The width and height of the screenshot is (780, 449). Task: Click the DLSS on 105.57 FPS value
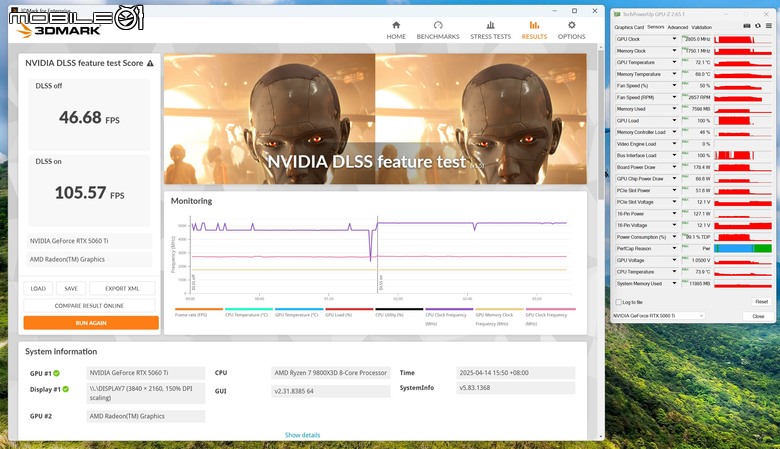[x=89, y=193]
